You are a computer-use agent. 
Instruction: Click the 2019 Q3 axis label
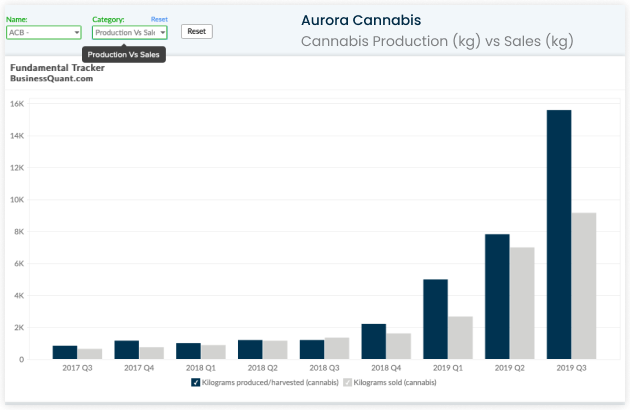click(571, 368)
